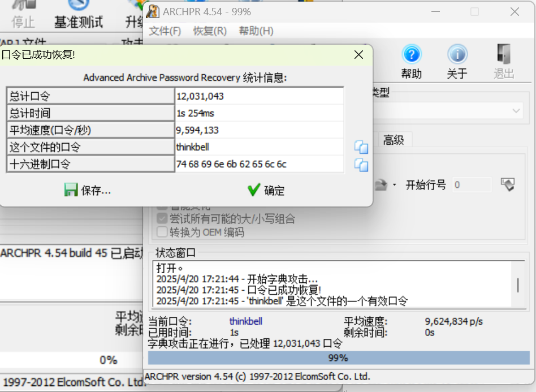Click the 帮助 help icon
Viewport: 536px width, 392px height.
point(412,61)
